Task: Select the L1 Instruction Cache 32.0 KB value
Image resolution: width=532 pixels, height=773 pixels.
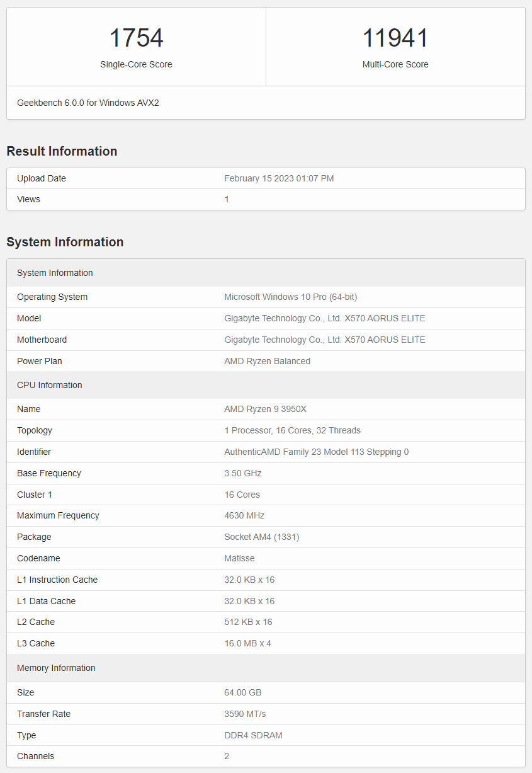Action: (249, 580)
